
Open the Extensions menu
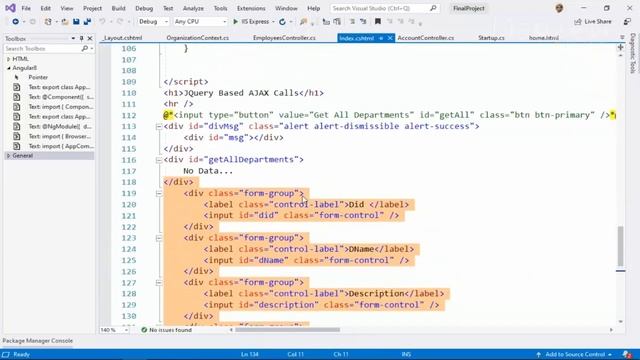pos(251,8)
